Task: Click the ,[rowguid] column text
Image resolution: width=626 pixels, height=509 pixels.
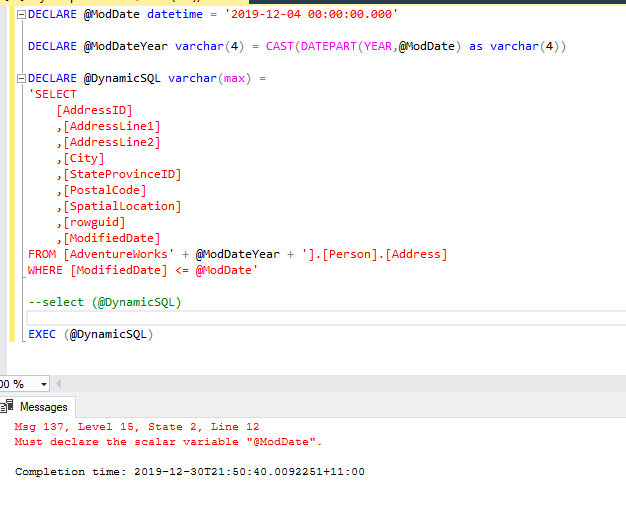Action: (x=91, y=222)
